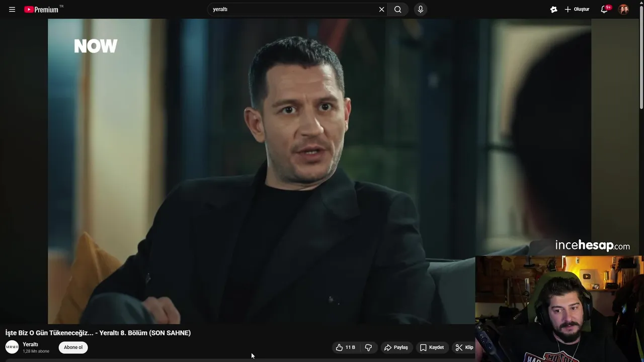Image resolution: width=644 pixels, height=362 pixels.
Task: Open the hamburger guide menu
Action: pos(12,10)
